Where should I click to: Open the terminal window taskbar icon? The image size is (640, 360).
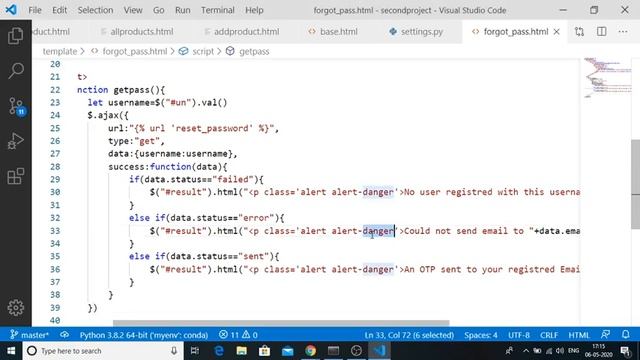[x=333, y=351]
